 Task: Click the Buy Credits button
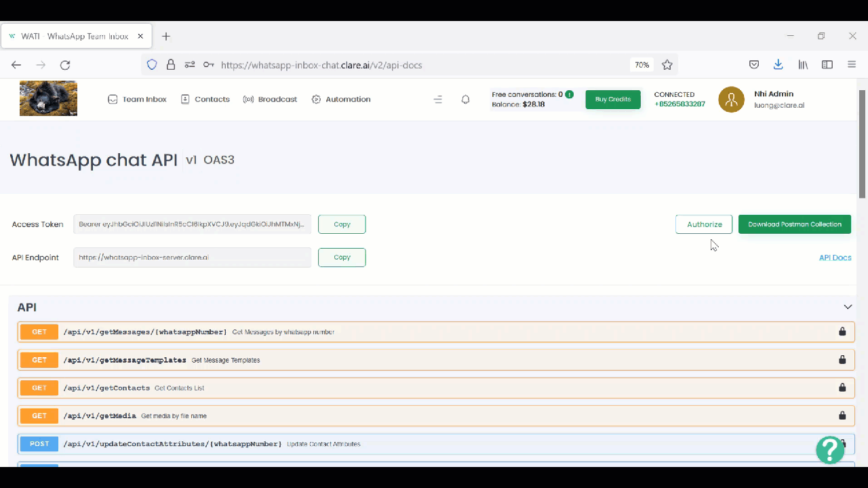(x=613, y=99)
